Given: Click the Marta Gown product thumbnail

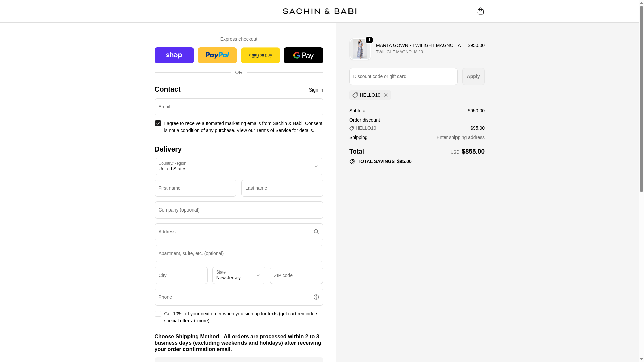Looking at the screenshot, I should tap(360, 49).
